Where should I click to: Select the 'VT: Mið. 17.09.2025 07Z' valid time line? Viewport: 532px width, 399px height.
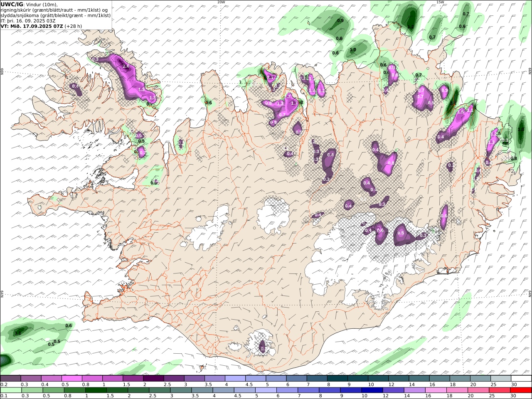click(x=32, y=26)
